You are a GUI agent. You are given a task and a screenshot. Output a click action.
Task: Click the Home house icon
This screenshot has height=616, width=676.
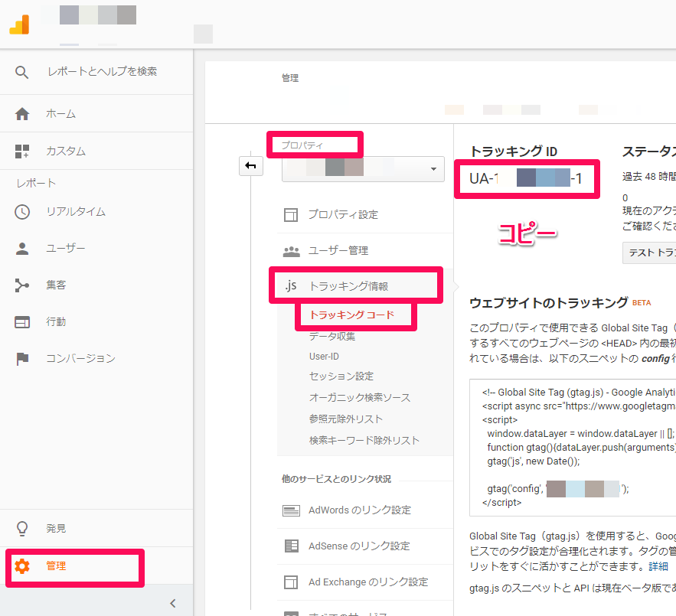pos(22,114)
